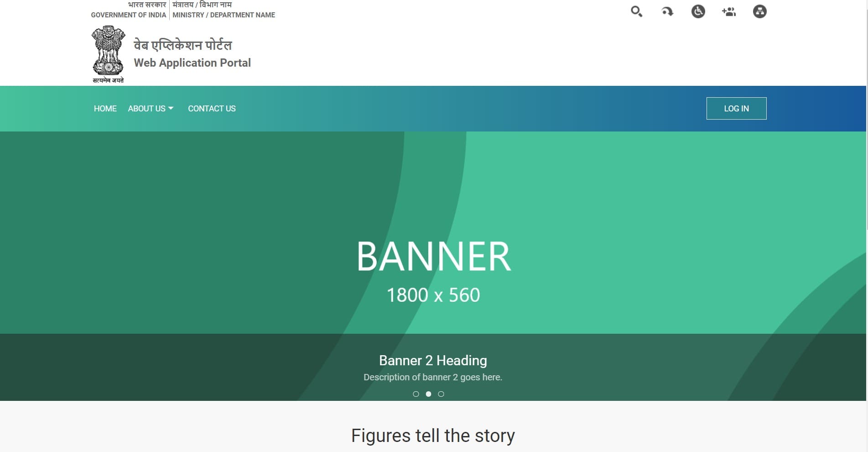
Task: Click the Web Application Portal title
Action: [x=192, y=63]
